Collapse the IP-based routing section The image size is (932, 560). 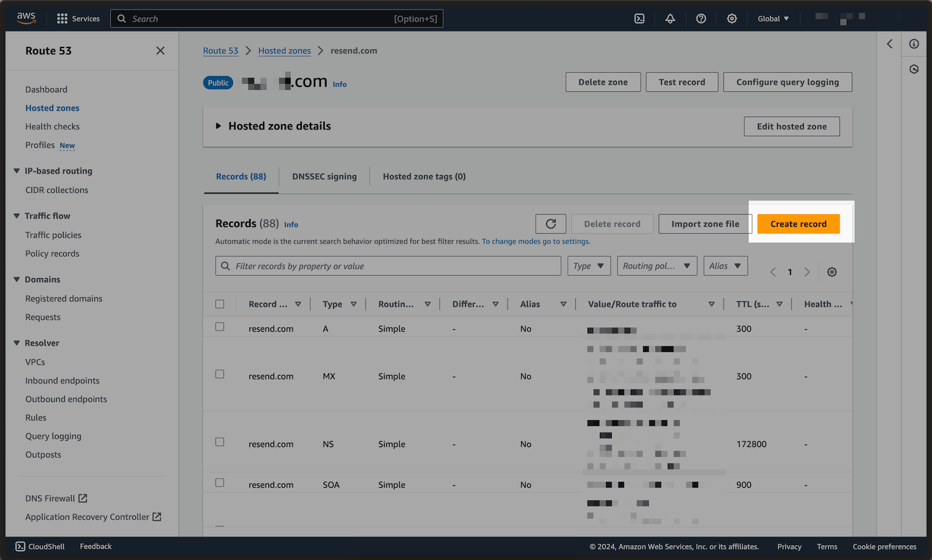(x=17, y=171)
